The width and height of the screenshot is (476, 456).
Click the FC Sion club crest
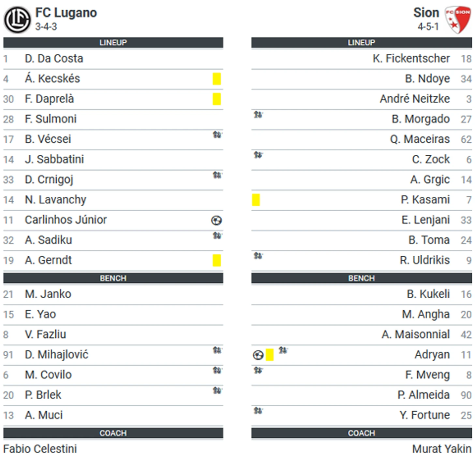coord(458,20)
